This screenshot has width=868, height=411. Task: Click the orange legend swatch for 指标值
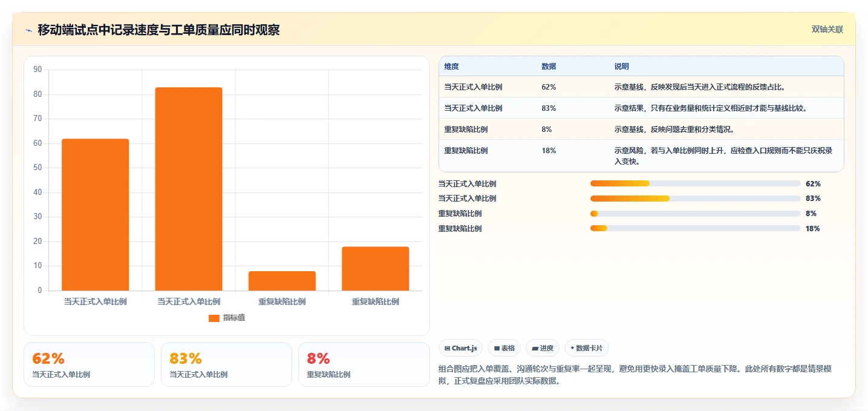click(x=214, y=318)
